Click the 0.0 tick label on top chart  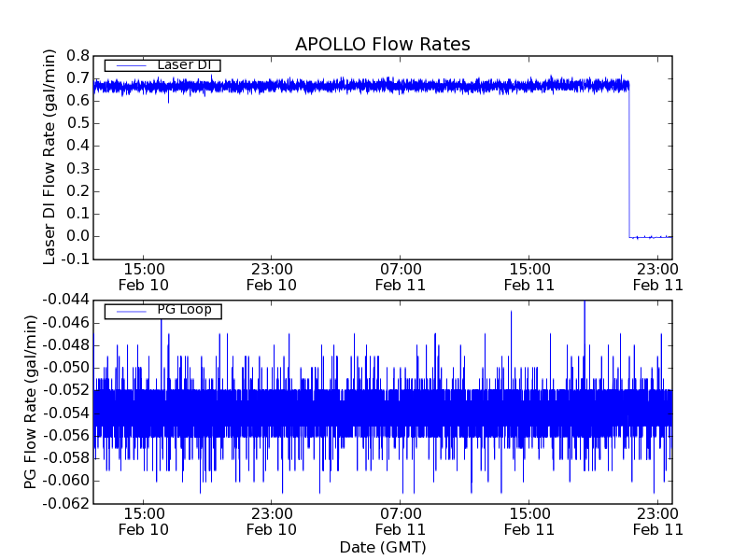[x=78, y=236]
